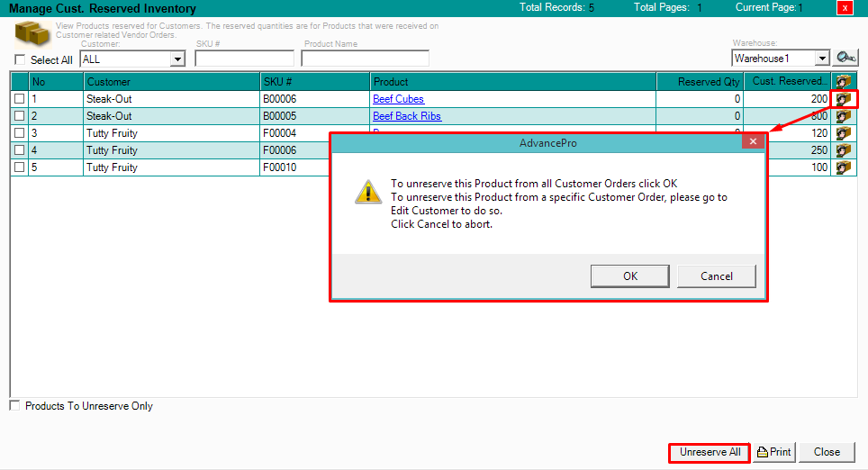This screenshot has width=868, height=470.
Task: Sort by the Customer column header
Action: point(171,82)
